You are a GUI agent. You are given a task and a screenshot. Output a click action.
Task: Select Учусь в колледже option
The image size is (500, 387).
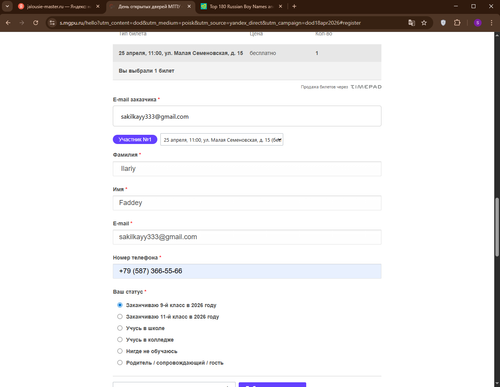(x=120, y=340)
